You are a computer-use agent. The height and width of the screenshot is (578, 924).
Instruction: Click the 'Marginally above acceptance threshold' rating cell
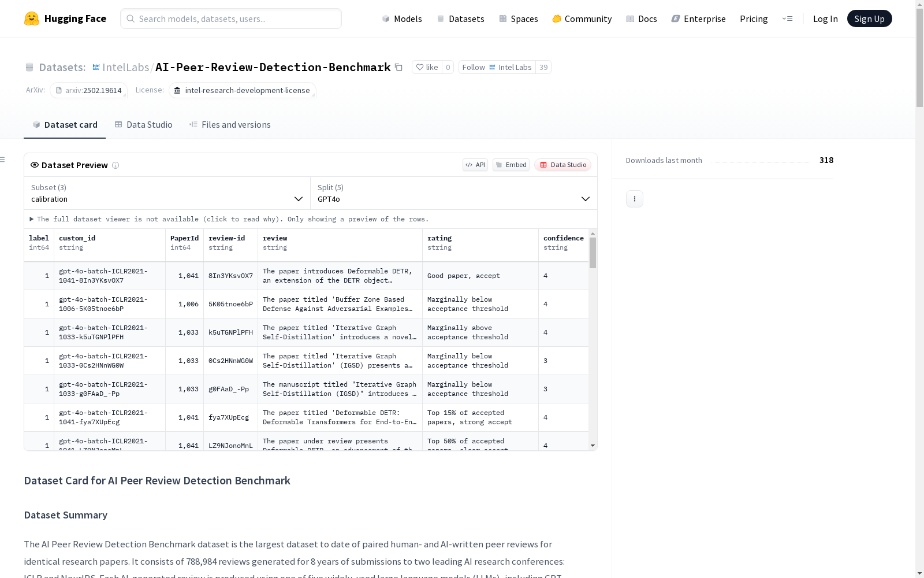(x=480, y=332)
